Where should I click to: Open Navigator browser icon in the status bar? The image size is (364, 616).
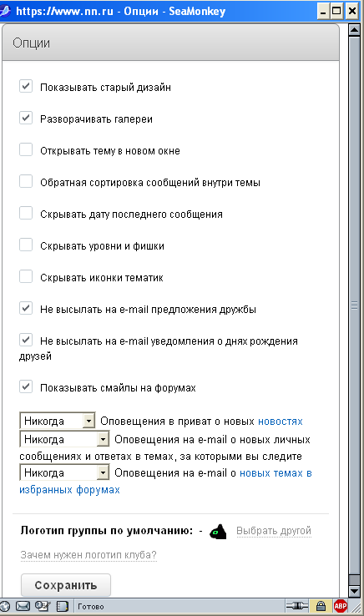[5, 606]
